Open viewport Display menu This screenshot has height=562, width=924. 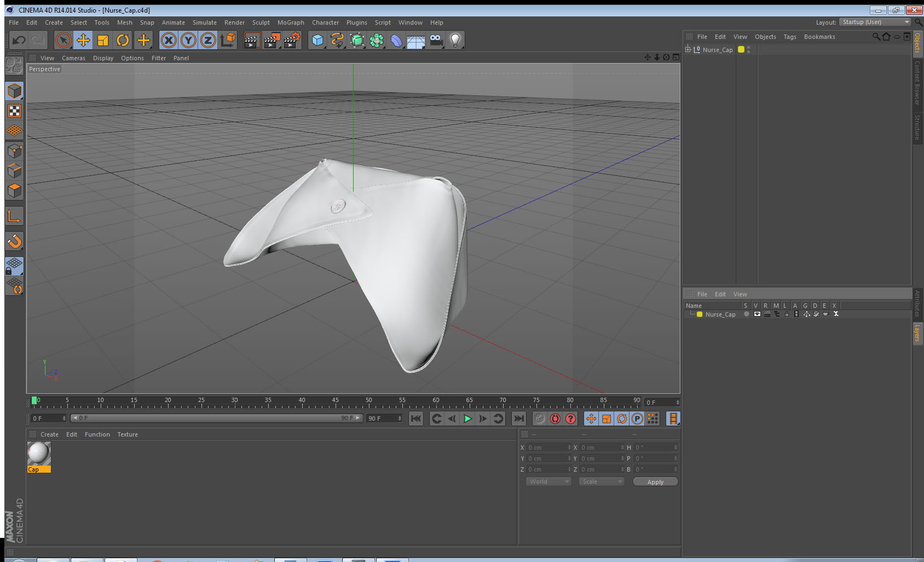[x=103, y=58]
